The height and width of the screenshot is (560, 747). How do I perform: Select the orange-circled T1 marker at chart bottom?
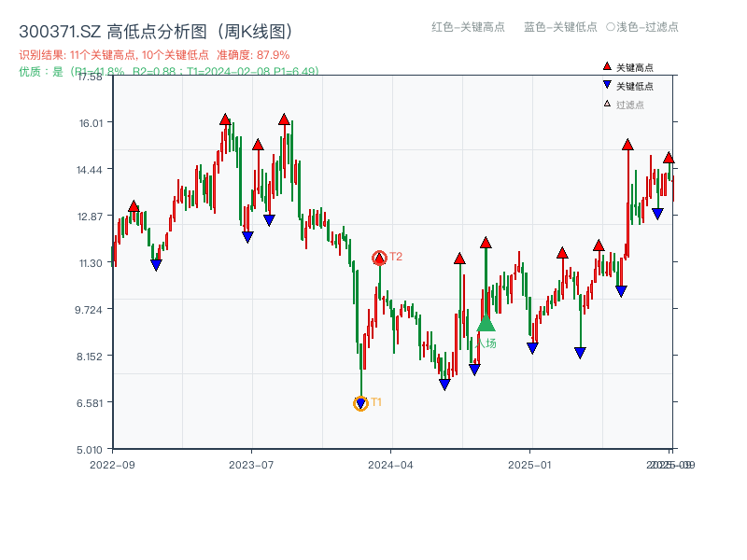[360, 403]
